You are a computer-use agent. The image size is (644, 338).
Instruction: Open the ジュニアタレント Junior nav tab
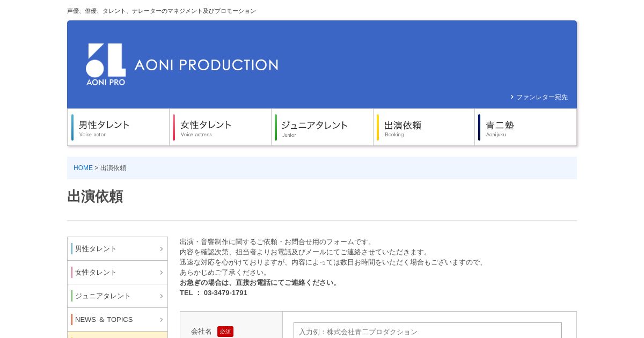pyautogui.click(x=323, y=127)
